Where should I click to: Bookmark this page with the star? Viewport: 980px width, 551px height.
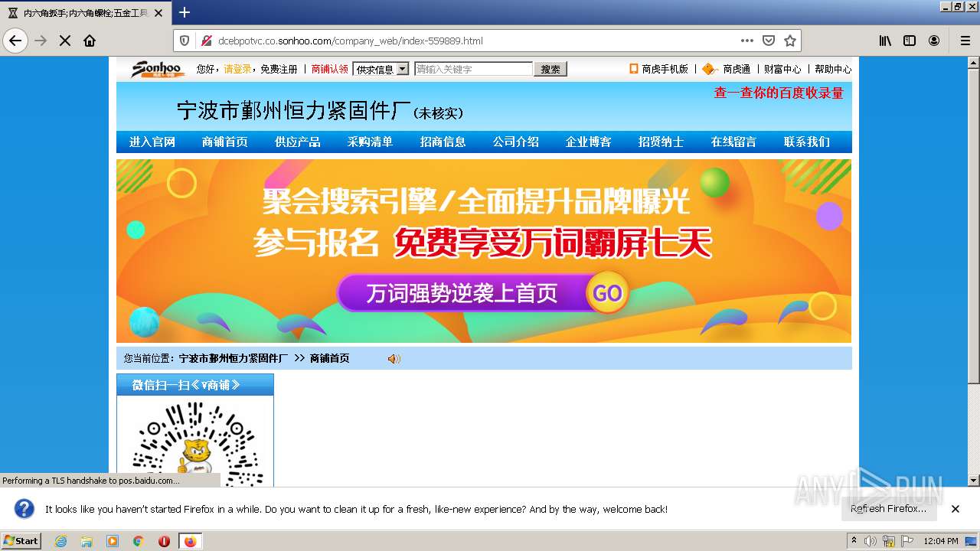(790, 41)
